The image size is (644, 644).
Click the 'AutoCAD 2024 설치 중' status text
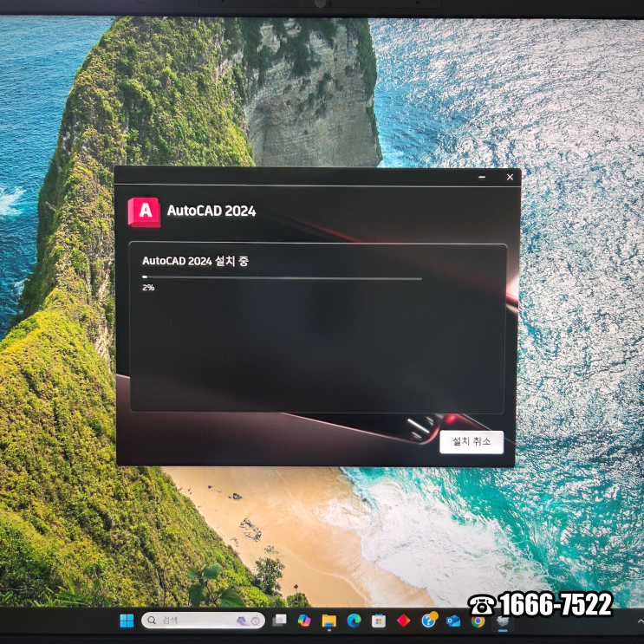[x=195, y=261]
